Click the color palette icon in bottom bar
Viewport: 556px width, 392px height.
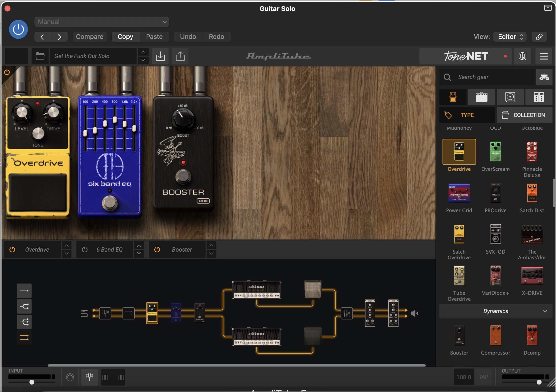click(70, 377)
